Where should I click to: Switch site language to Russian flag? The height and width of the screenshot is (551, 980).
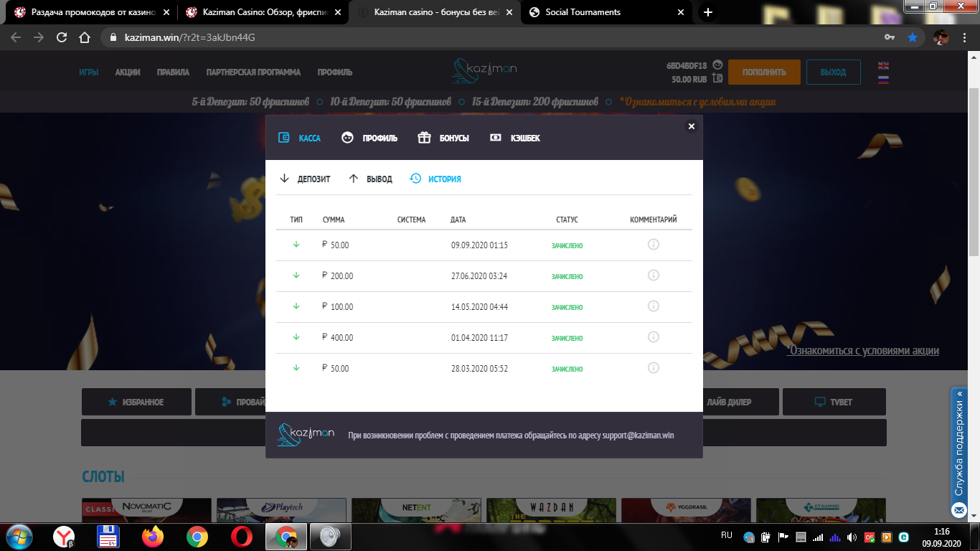tap(883, 79)
